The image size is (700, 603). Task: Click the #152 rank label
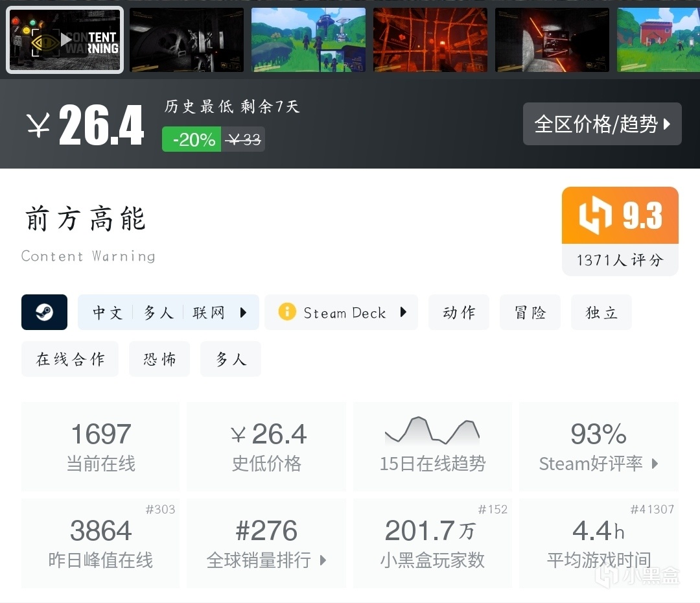493,509
